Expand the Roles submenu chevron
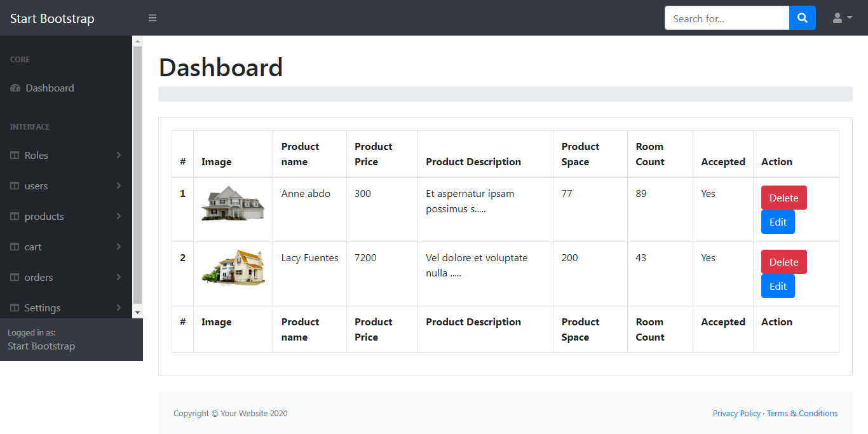The image size is (868, 434). coord(119,155)
